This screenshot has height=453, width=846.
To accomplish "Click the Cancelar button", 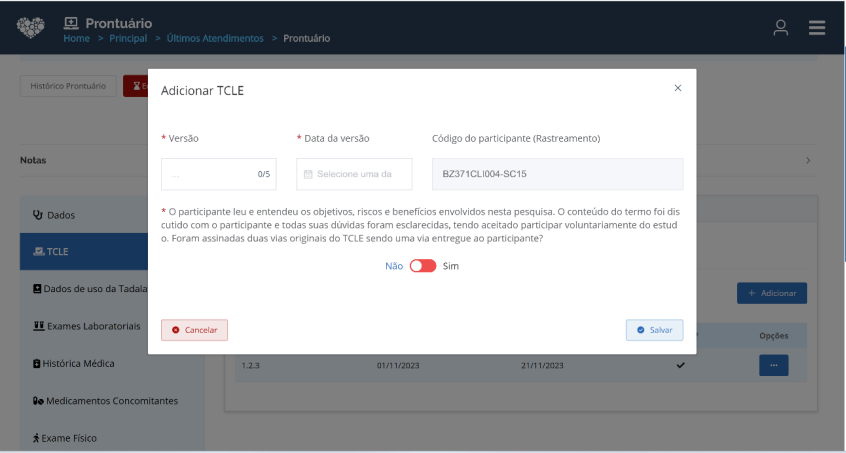I will (195, 330).
